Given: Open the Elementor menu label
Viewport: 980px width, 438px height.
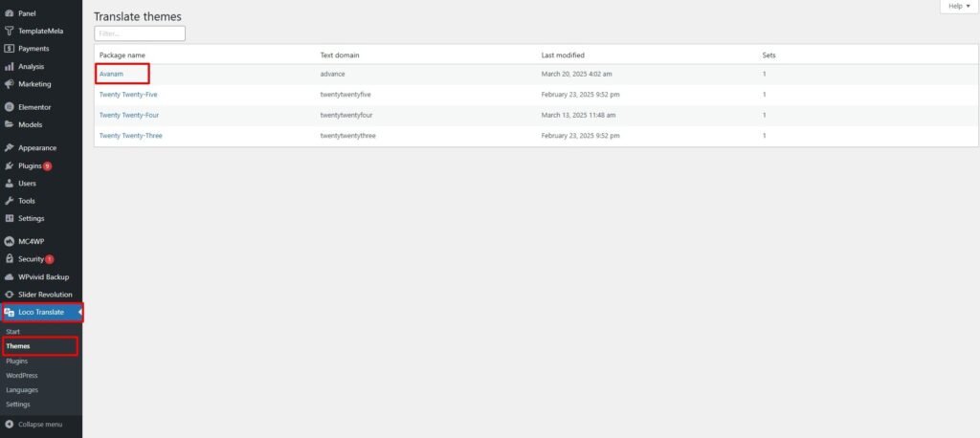Looking at the screenshot, I should click(x=35, y=107).
